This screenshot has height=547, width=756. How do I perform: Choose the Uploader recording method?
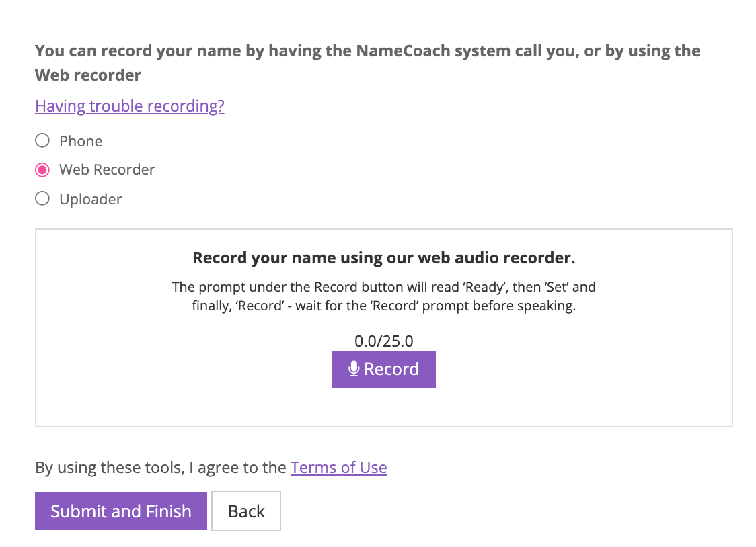(x=42, y=198)
